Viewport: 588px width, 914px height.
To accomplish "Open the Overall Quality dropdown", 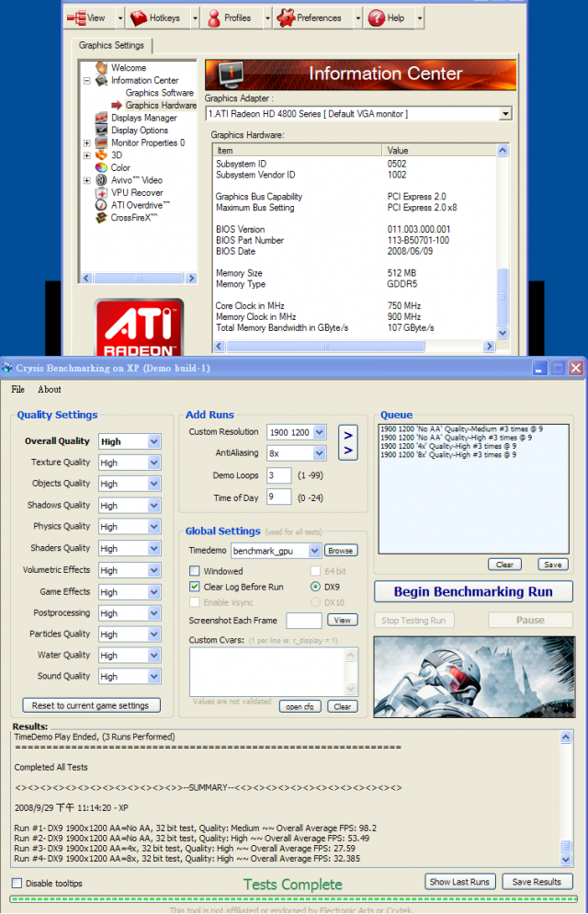I will 153,442.
